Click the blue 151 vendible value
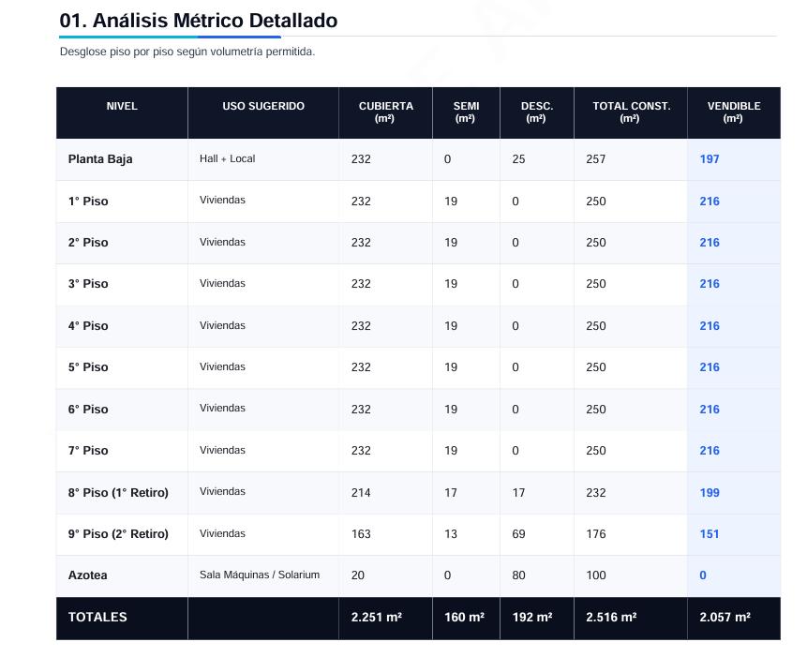This screenshot has width=807, height=672. (710, 533)
